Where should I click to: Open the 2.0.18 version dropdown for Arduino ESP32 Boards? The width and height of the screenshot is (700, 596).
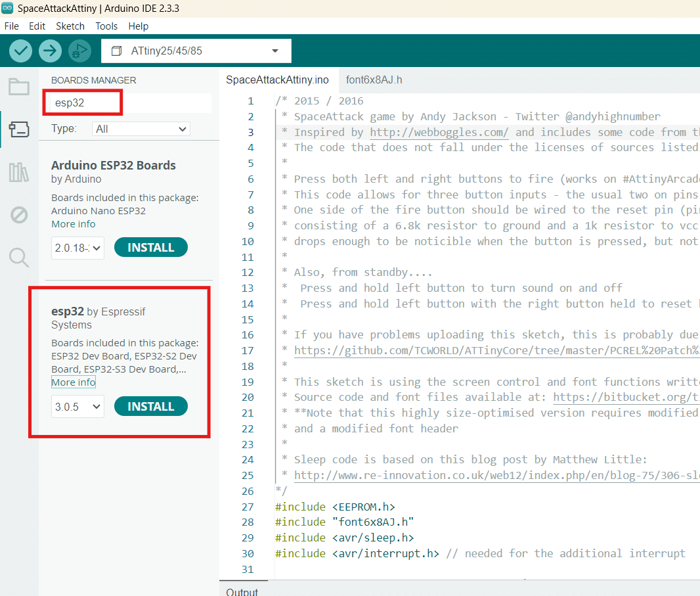click(77, 248)
